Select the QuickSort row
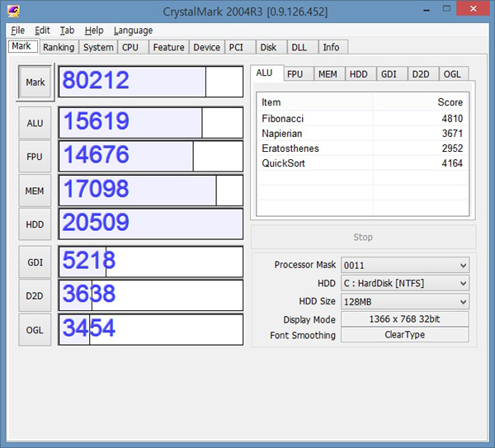The image size is (495, 448). click(363, 163)
